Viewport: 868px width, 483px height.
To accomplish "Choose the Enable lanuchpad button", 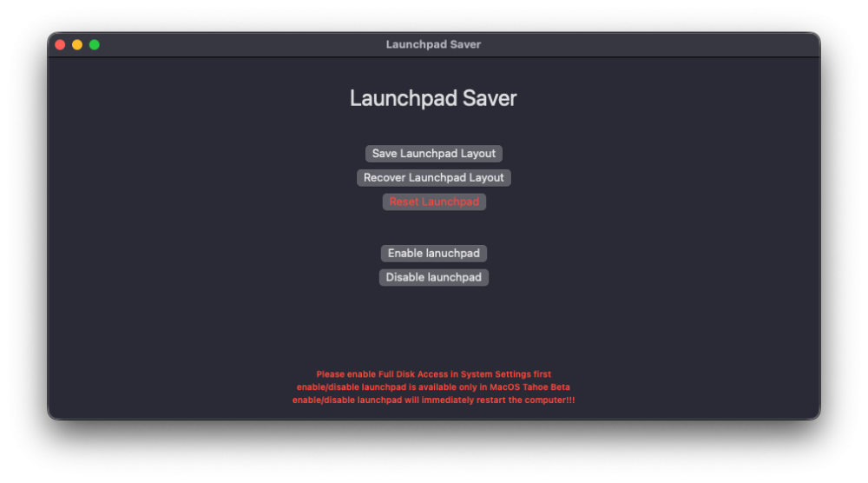I will point(433,253).
